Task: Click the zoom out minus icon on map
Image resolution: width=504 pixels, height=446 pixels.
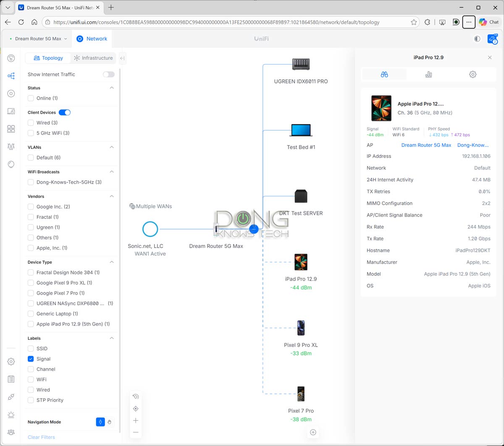Action: [136, 432]
